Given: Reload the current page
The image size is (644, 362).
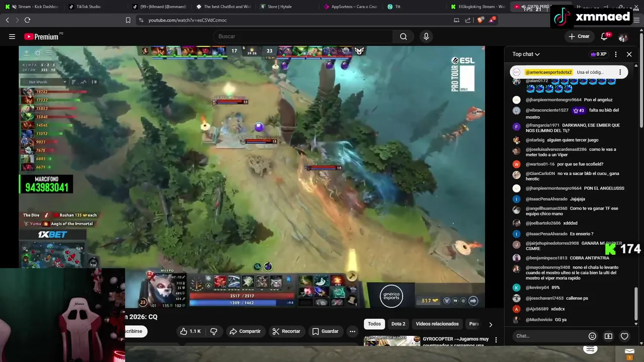Looking at the screenshot, I should (x=27, y=20).
